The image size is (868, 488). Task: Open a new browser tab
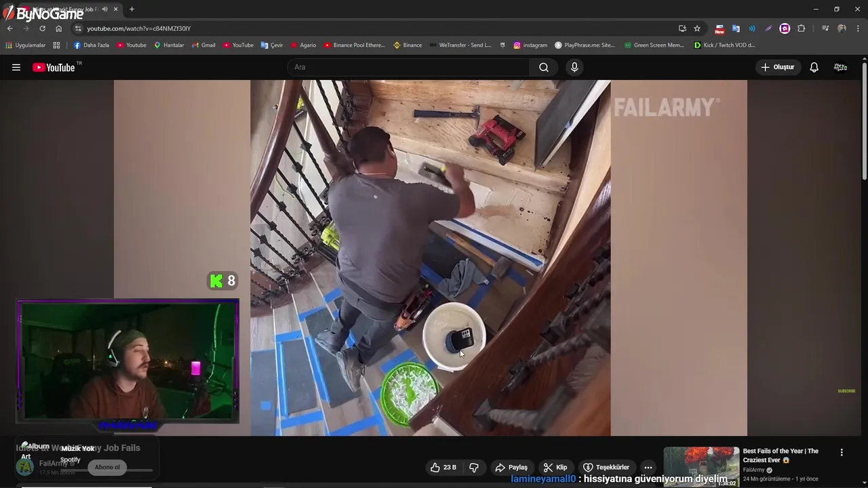(x=132, y=9)
